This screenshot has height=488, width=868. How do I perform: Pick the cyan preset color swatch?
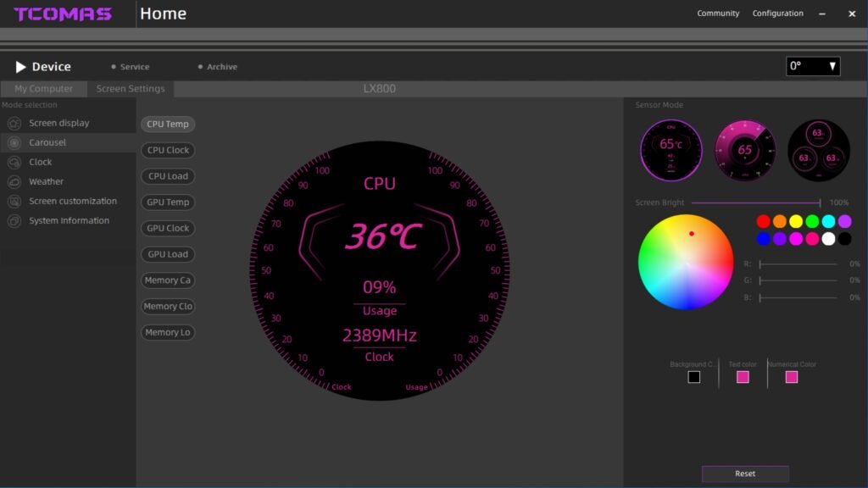[828, 221]
